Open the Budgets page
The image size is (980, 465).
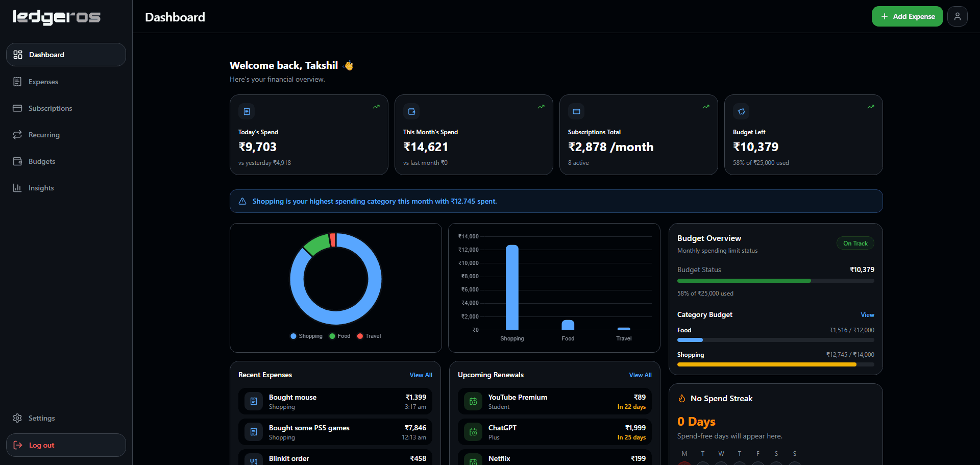click(66, 161)
